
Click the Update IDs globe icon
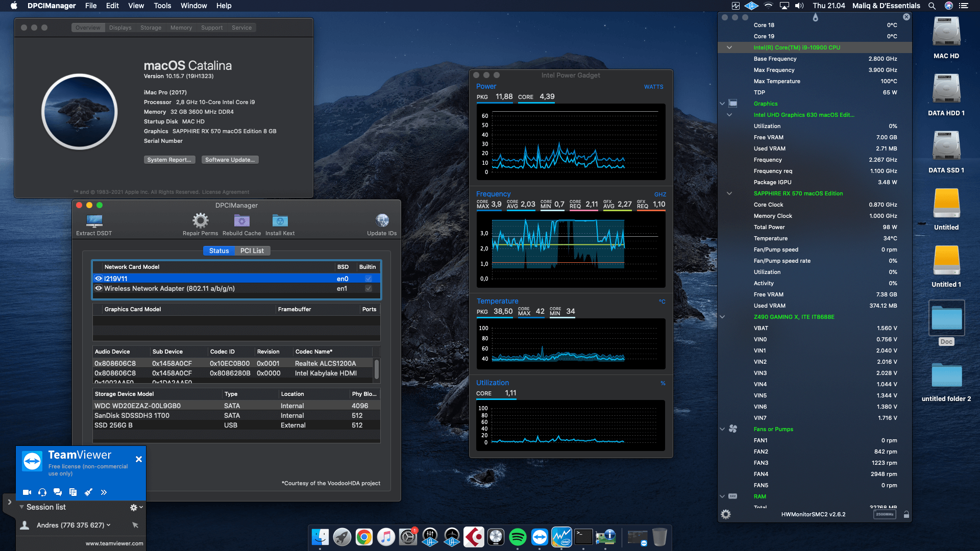[x=382, y=220]
